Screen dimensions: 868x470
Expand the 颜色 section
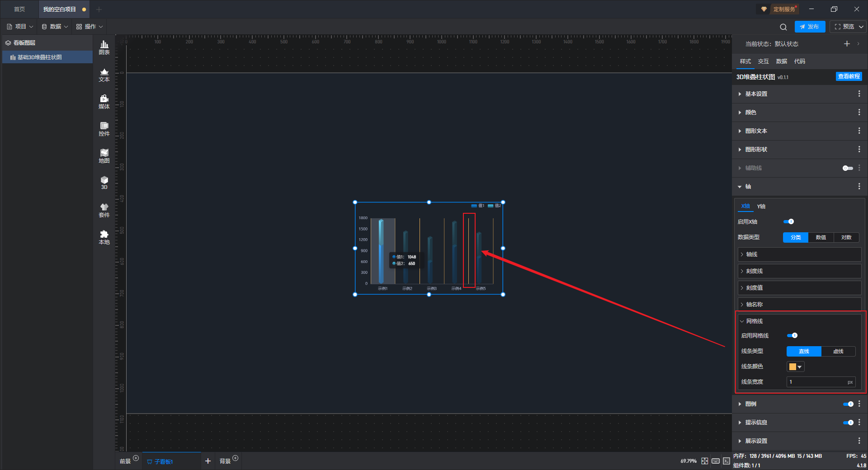[x=740, y=113]
